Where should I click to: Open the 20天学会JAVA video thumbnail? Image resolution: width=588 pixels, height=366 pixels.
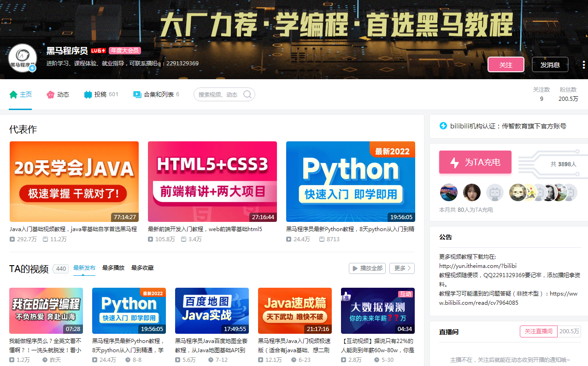click(x=74, y=181)
